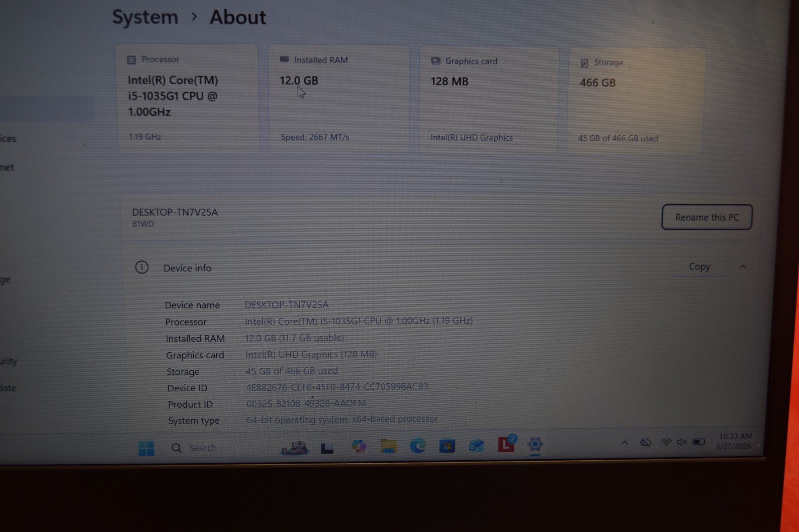Select the 466 GB storage value
The image size is (799, 532).
click(598, 83)
